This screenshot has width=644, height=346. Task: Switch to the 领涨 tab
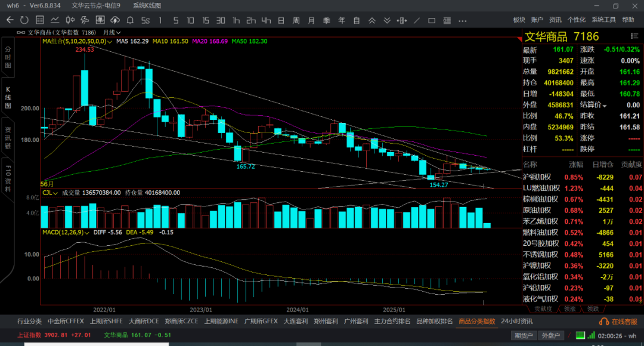point(569,309)
